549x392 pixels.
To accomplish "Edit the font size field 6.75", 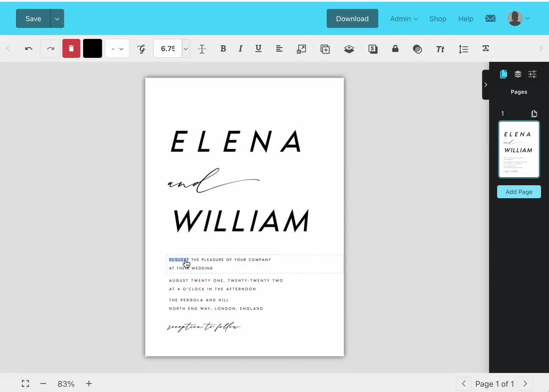I will pyautogui.click(x=168, y=48).
